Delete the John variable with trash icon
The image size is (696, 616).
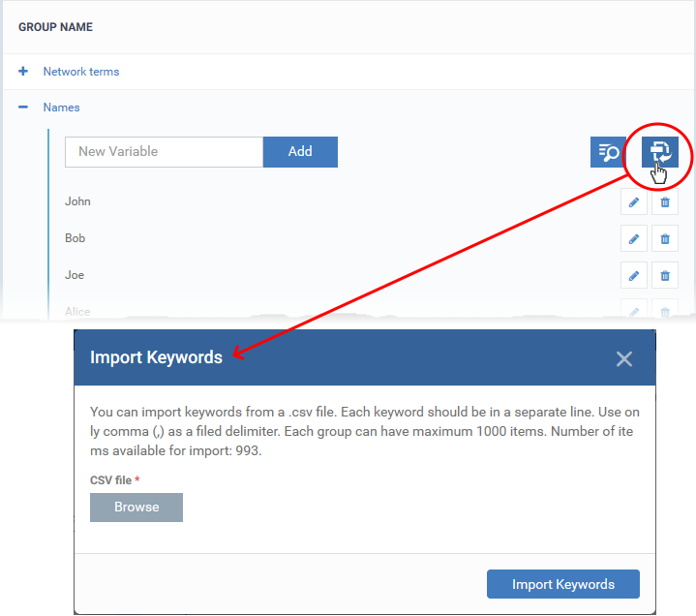tap(664, 202)
